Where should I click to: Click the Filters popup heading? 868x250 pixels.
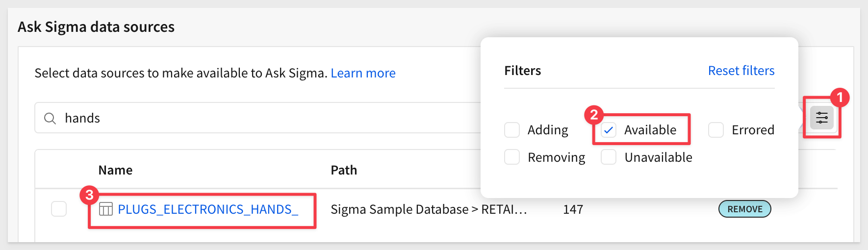(x=523, y=71)
